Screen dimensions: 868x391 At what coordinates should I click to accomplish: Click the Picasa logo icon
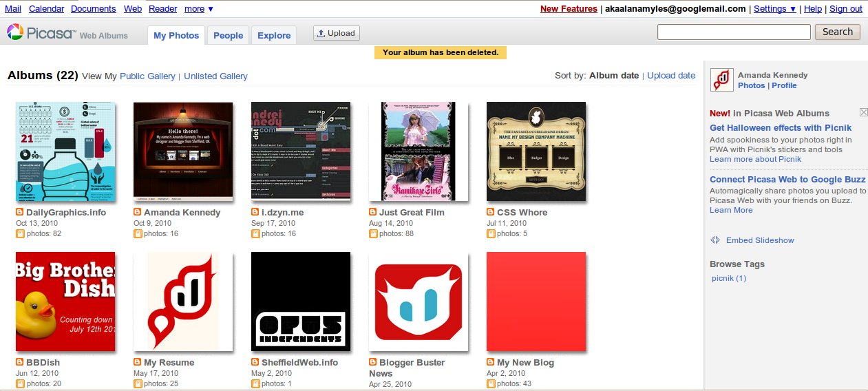pyautogui.click(x=15, y=32)
